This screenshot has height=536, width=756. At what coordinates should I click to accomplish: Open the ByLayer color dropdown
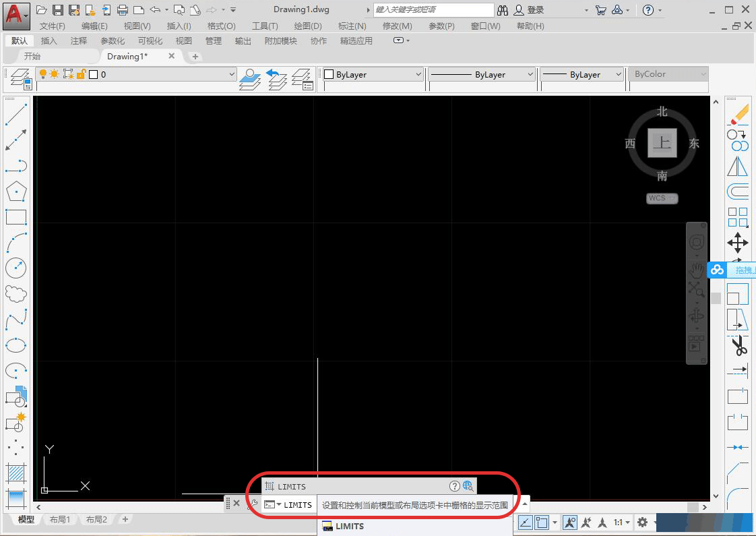[x=418, y=74]
